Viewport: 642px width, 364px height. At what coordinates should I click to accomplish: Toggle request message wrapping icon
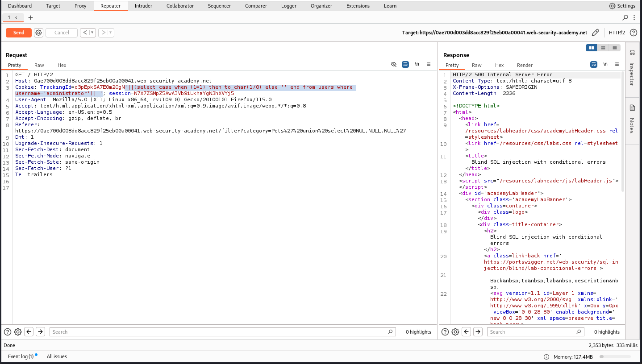405,64
